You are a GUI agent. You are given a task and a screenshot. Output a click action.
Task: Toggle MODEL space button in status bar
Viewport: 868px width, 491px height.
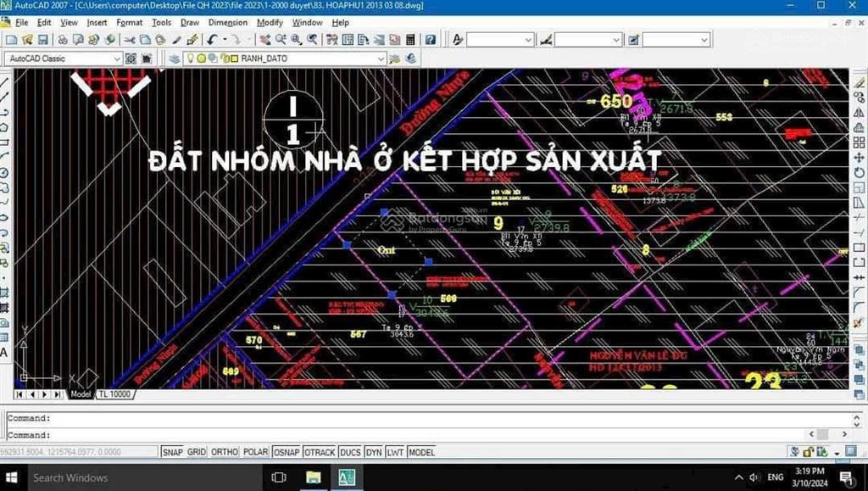pyautogui.click(x=421, y=452)
